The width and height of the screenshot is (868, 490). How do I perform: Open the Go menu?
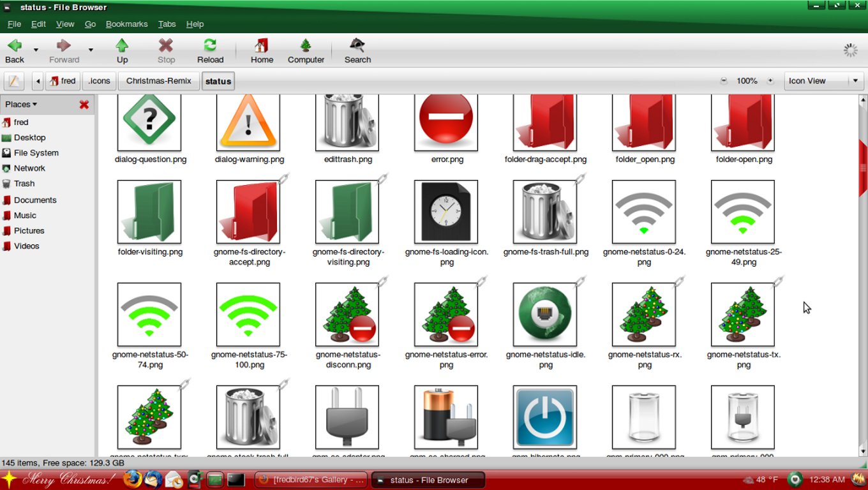pyautogui.click(x=90, y=24)
